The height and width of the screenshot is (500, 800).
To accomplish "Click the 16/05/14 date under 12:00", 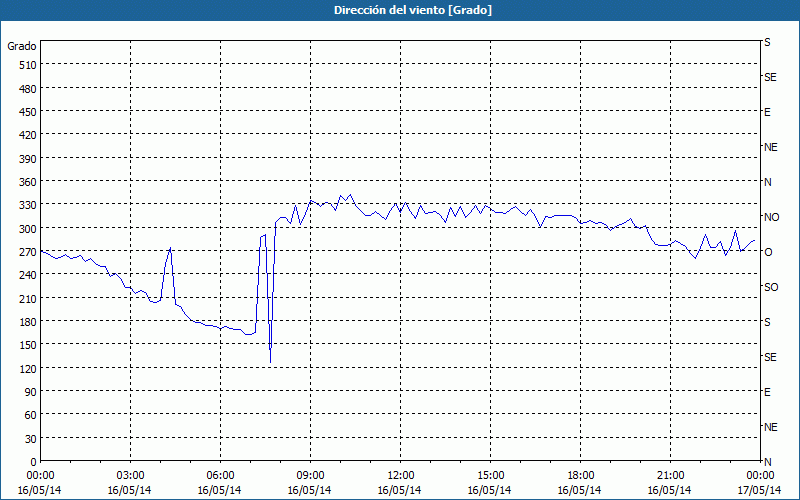I will point(399,490).
